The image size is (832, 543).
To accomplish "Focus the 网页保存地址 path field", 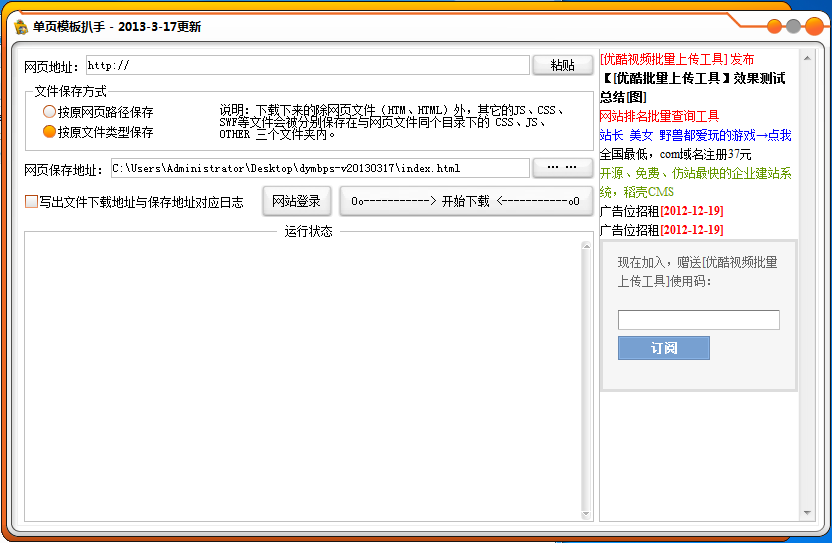I will (x=320, y=168).
